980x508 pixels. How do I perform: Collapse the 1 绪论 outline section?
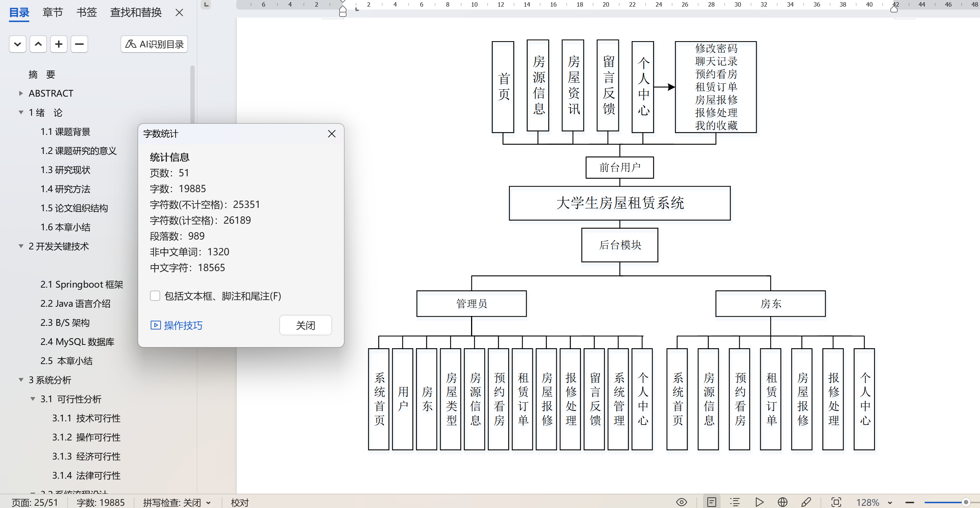pos(21,112)
